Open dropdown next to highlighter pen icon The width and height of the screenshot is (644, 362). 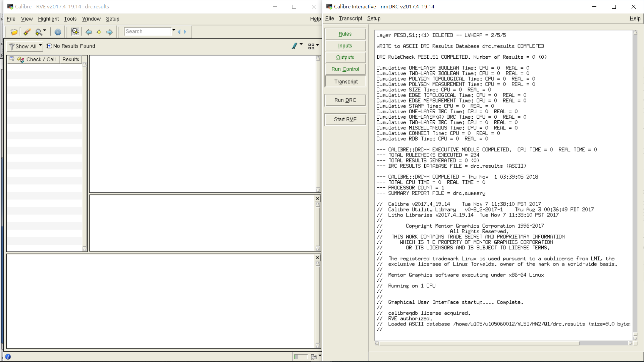point(301,44)
